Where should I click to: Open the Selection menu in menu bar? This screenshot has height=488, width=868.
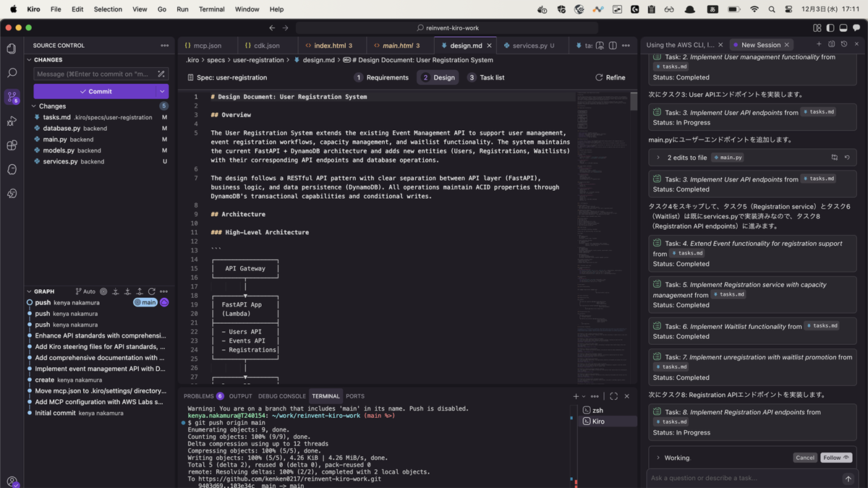click(108, 9)
